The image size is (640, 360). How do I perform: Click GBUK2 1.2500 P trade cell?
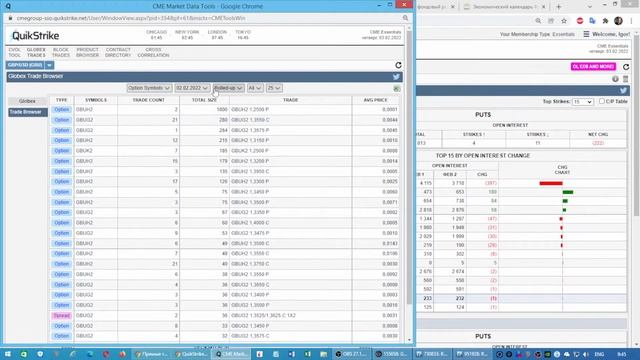pyautogui.click(x=291, y=151)
